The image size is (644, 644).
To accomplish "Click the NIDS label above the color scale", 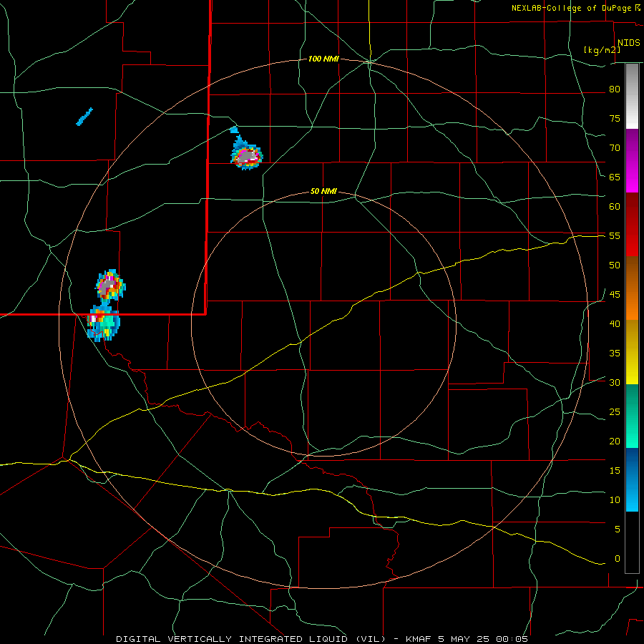I will click(x=628, y=43).
